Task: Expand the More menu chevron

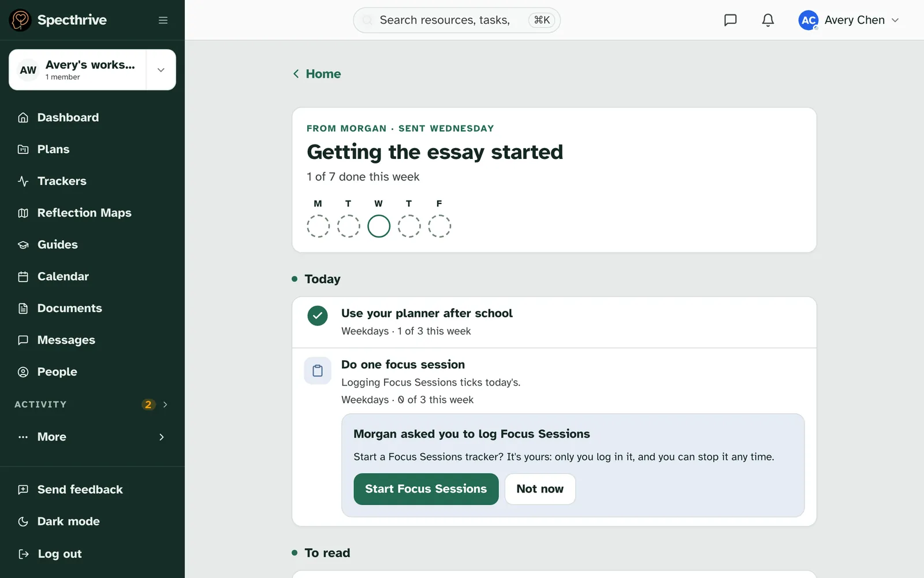Action: coord(162,437)
